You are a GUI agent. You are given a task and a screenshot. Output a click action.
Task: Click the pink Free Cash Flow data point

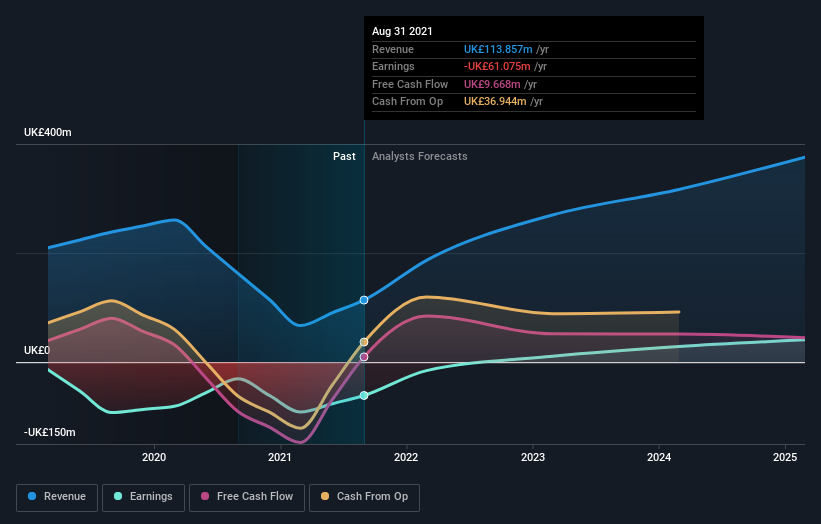(364, 357)
